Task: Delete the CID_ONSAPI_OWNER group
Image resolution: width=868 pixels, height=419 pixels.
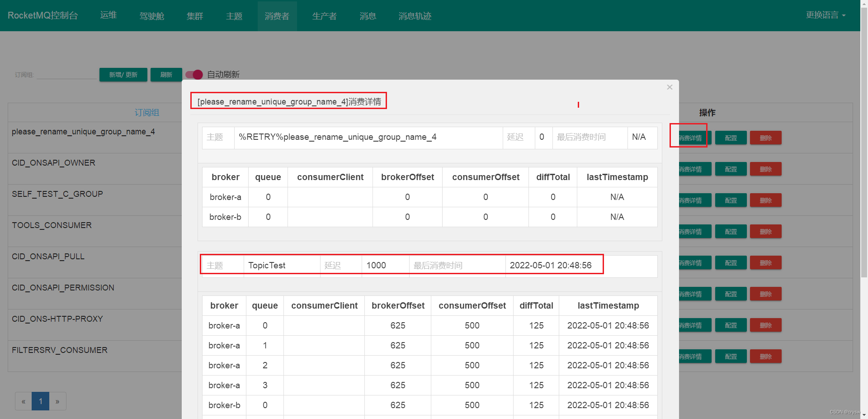Action: click(x=766, y=169)
